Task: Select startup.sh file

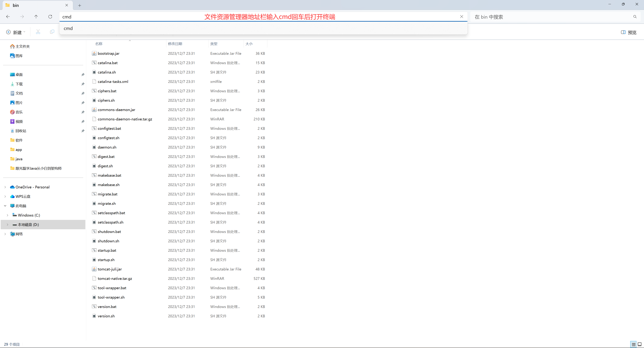Action: (106, 260)
